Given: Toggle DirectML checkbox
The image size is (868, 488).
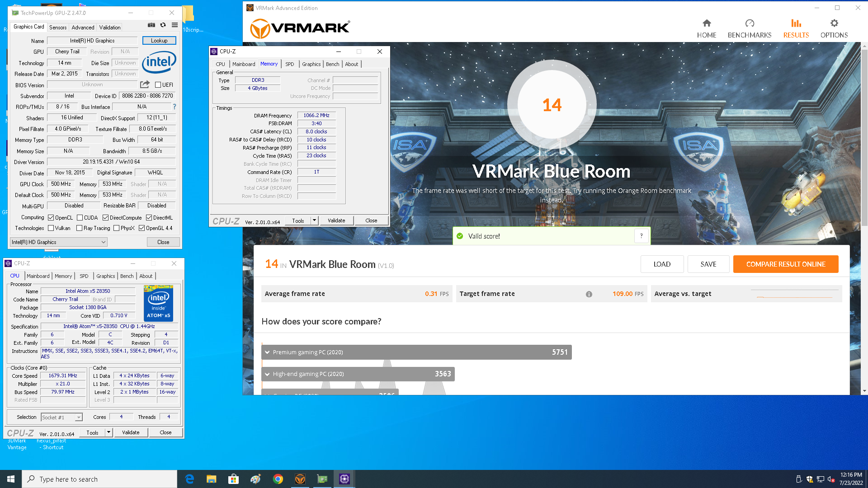Looking at the screenshot, I should tap(149, 217).
